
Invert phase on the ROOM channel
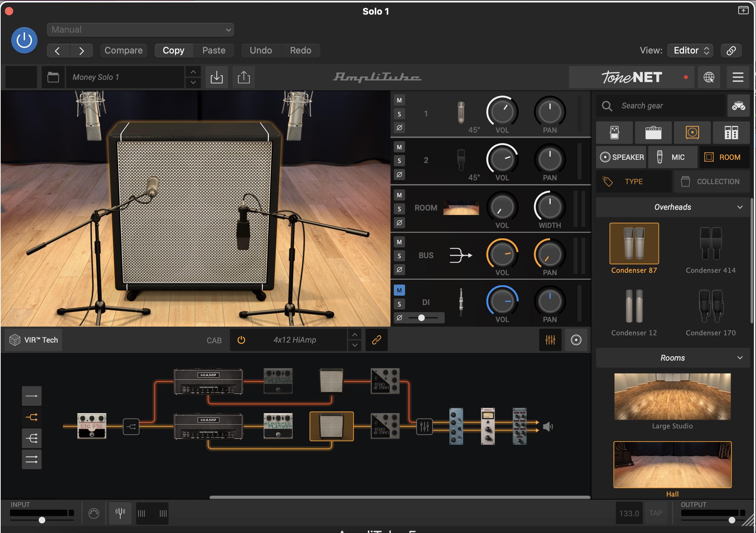coord(399,223)
